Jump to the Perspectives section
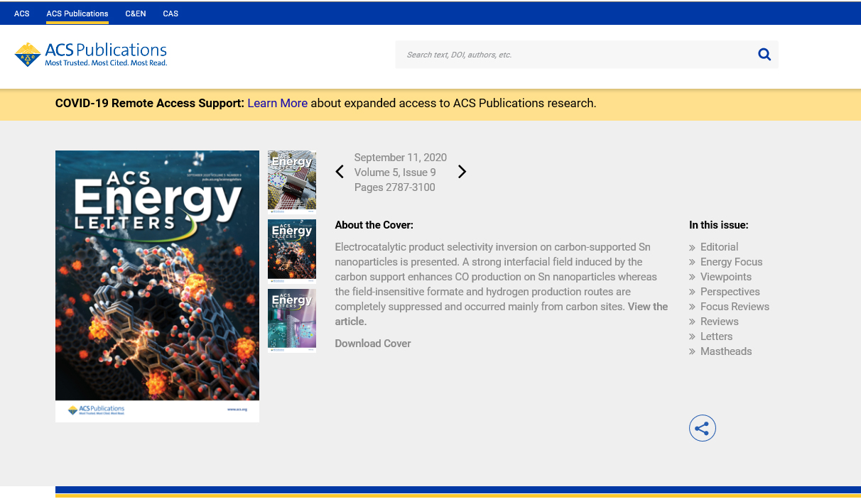Viewport: 861px width, 504px height. coord(730,292)
